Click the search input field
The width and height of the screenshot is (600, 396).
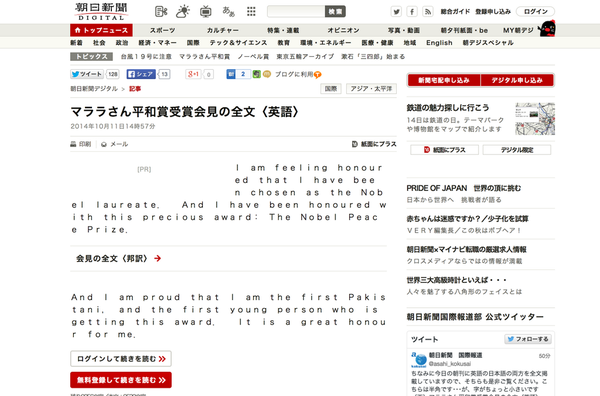click(296, 11)
